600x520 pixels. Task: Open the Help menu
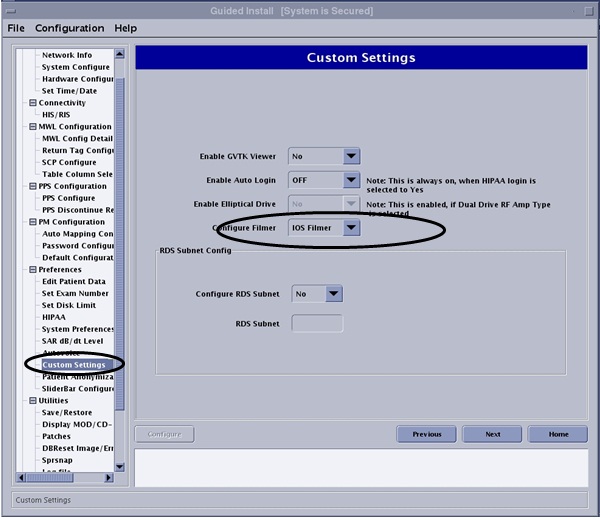(x=125, y=28)
